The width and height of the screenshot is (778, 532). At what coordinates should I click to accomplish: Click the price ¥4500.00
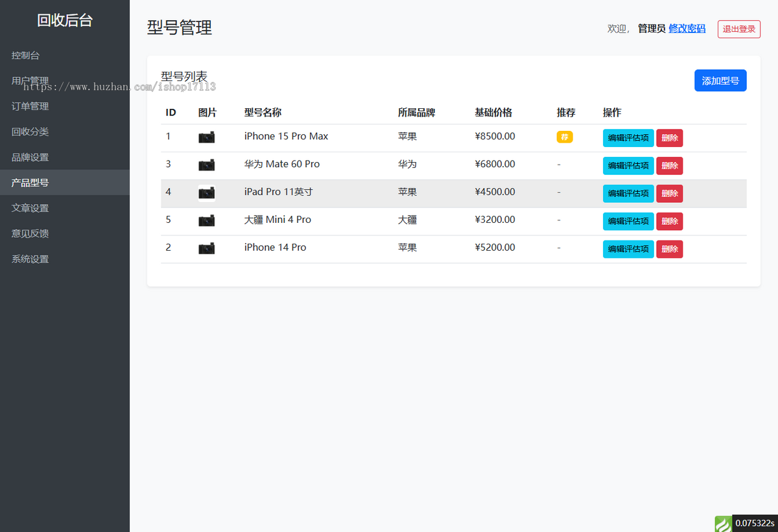click(495, 192)
